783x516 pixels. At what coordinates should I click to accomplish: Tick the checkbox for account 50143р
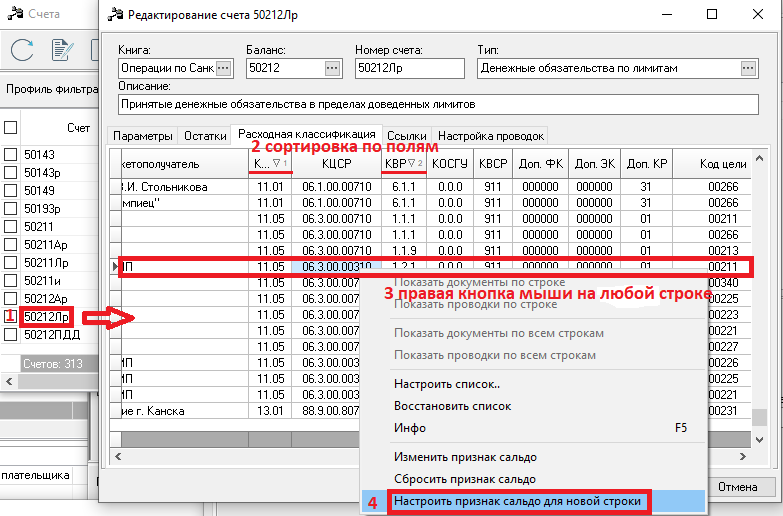[x=10, y=172]
